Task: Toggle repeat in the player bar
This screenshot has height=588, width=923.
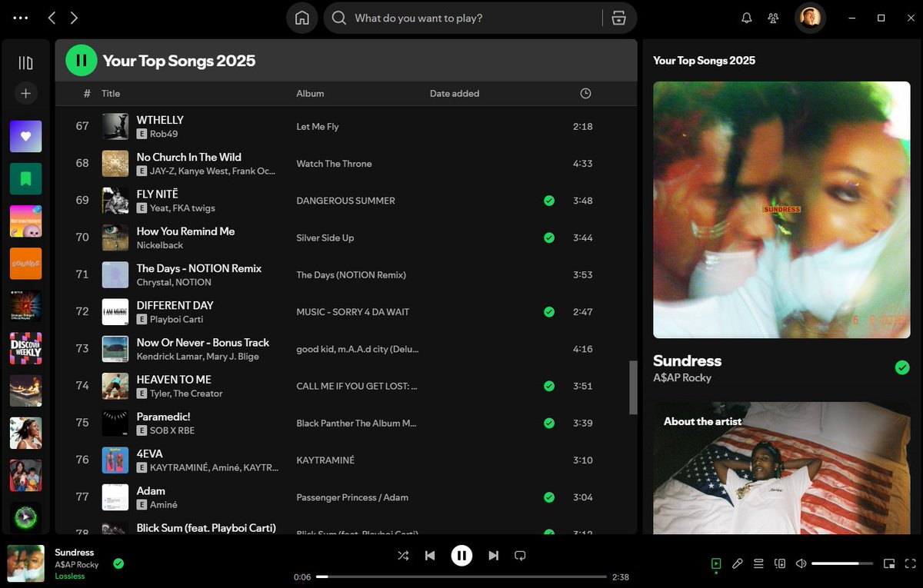Action: click(x=520, y=555)
